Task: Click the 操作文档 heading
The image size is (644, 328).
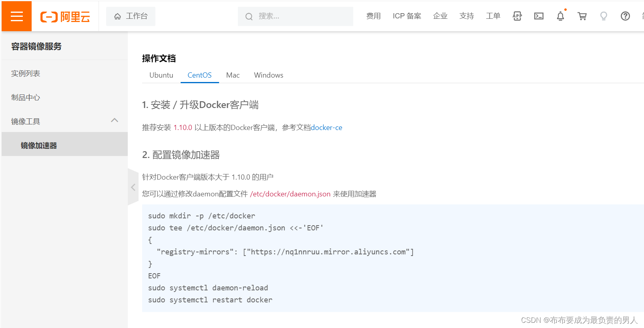Action: [159, 58]
